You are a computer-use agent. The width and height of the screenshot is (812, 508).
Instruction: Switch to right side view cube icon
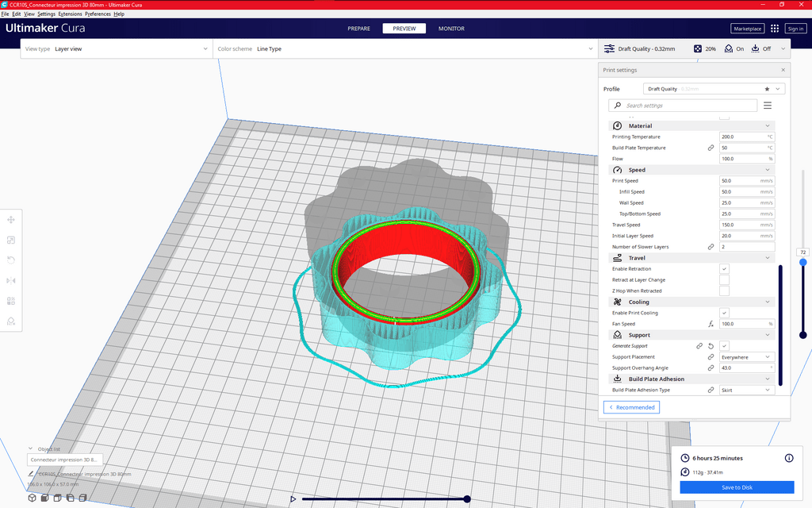tap(82, 498)
